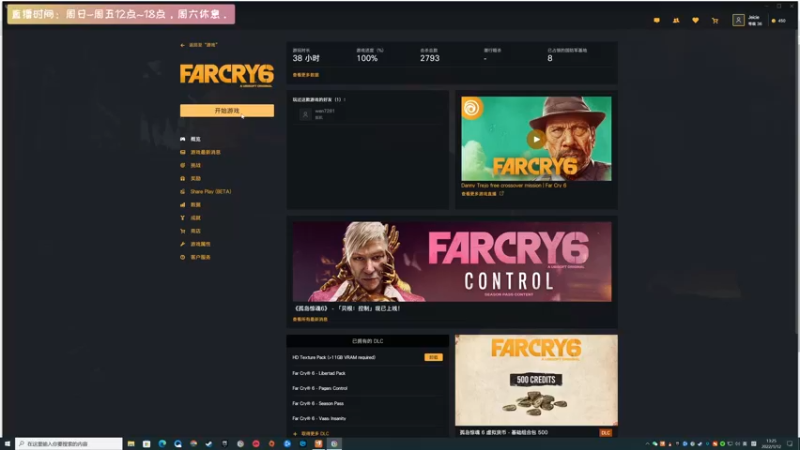
Task: Click the Ubisoft units coin balance 450
Action: tap(779, 21)
